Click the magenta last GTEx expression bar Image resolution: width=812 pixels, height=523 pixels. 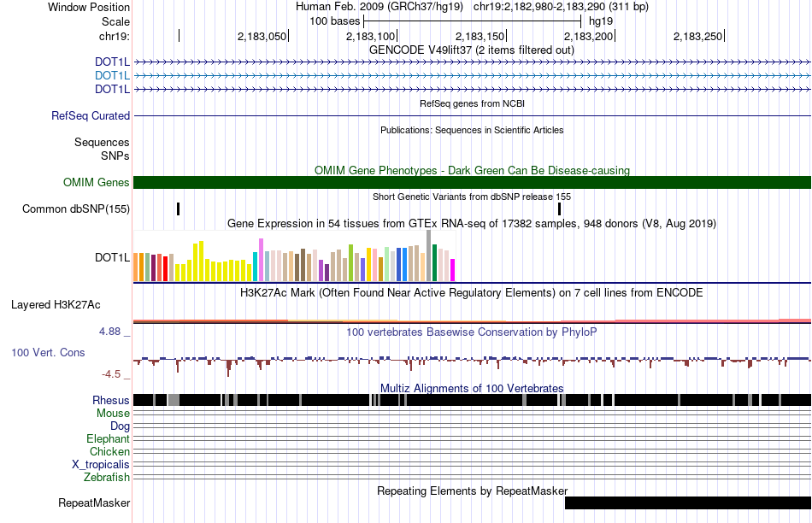coord(453,270)
